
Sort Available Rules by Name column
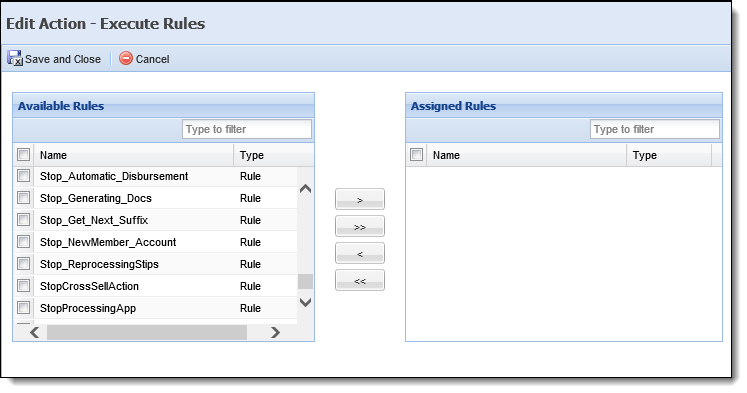(134, 155)
